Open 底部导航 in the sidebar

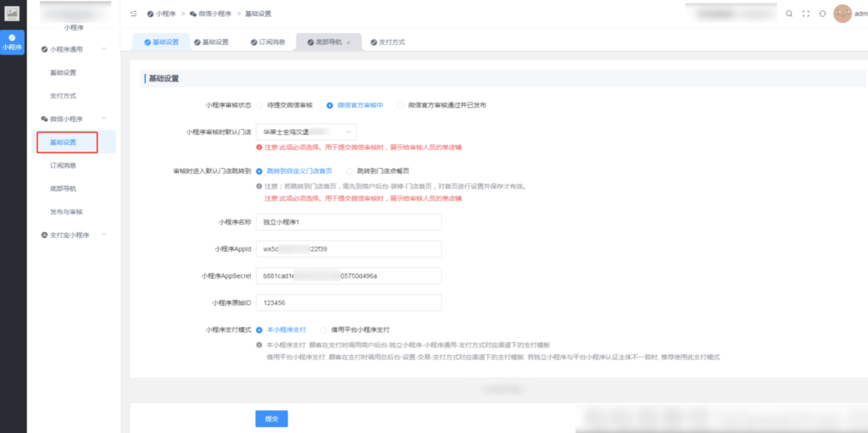[x=63, y=189]
